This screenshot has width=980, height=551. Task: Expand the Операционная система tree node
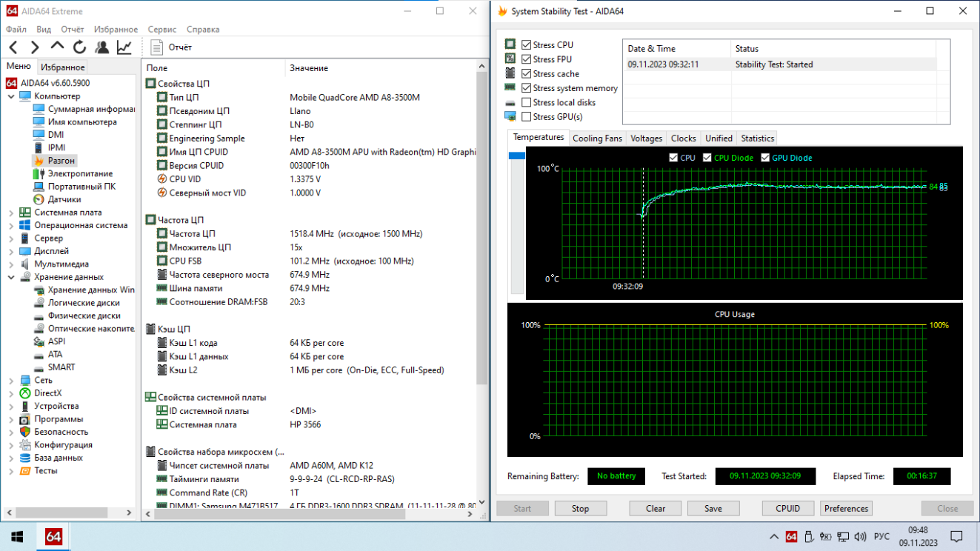coord(11,225)
